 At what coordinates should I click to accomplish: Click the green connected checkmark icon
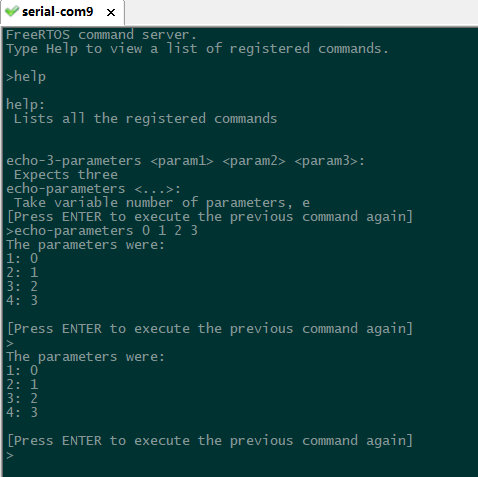pos(11,12)
